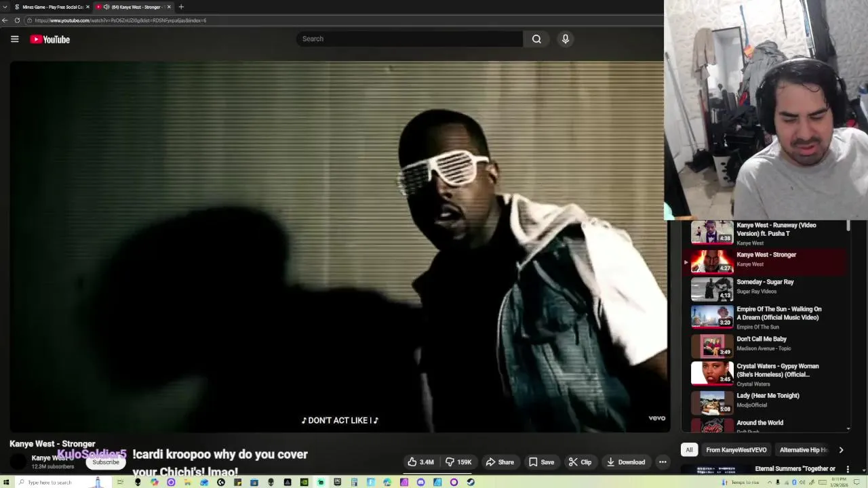
Task: Save the video to a playlist
Action: pos(541,462)
